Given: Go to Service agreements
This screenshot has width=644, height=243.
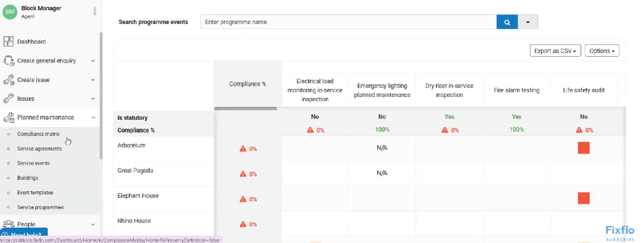Looking at the screenshot, I should tap(39, 149).
